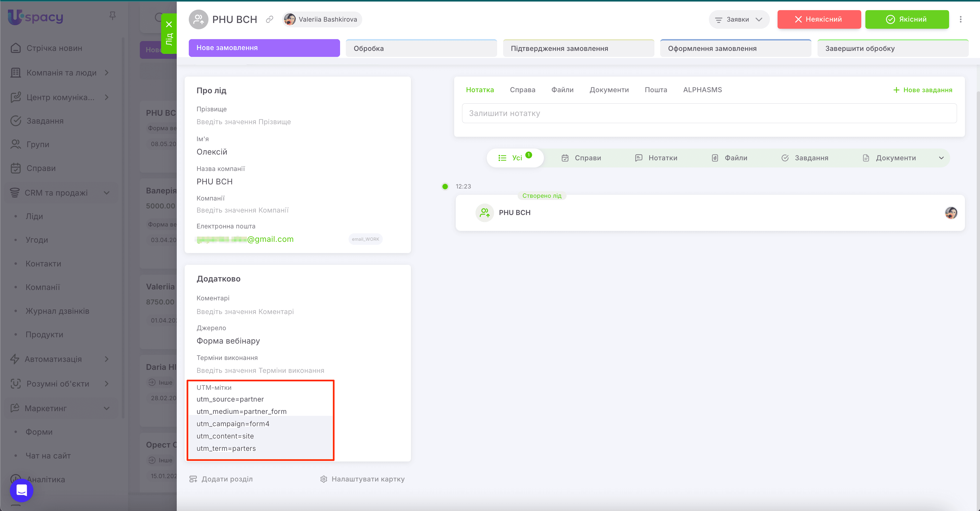Click + Нове завдання link
The image size is (980, 511).
(923, 90)
